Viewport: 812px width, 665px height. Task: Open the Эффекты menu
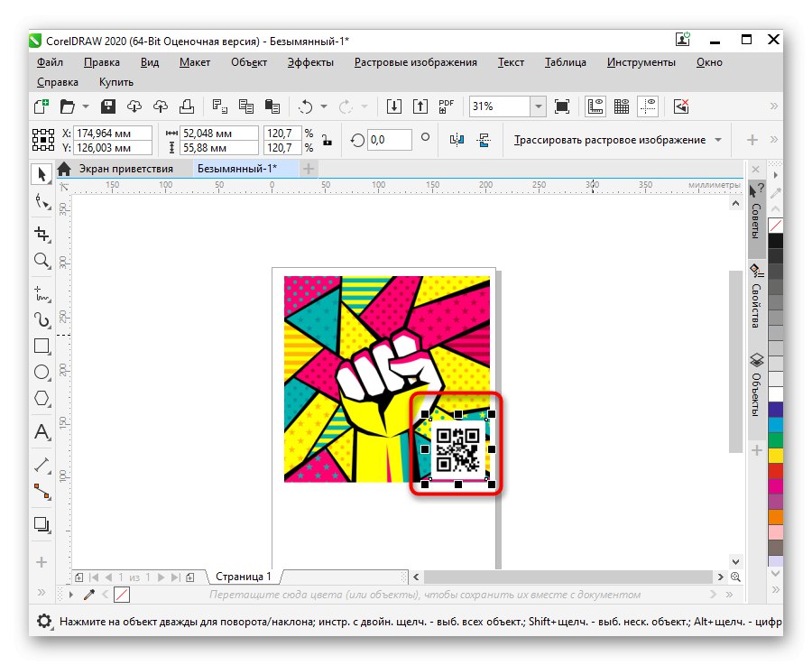[311, 62]
